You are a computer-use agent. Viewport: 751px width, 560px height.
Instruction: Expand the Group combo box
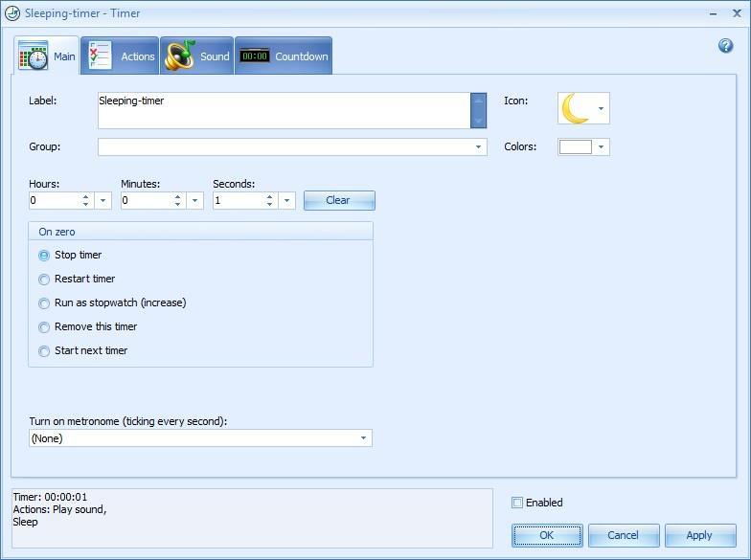(x=478, y=147)
